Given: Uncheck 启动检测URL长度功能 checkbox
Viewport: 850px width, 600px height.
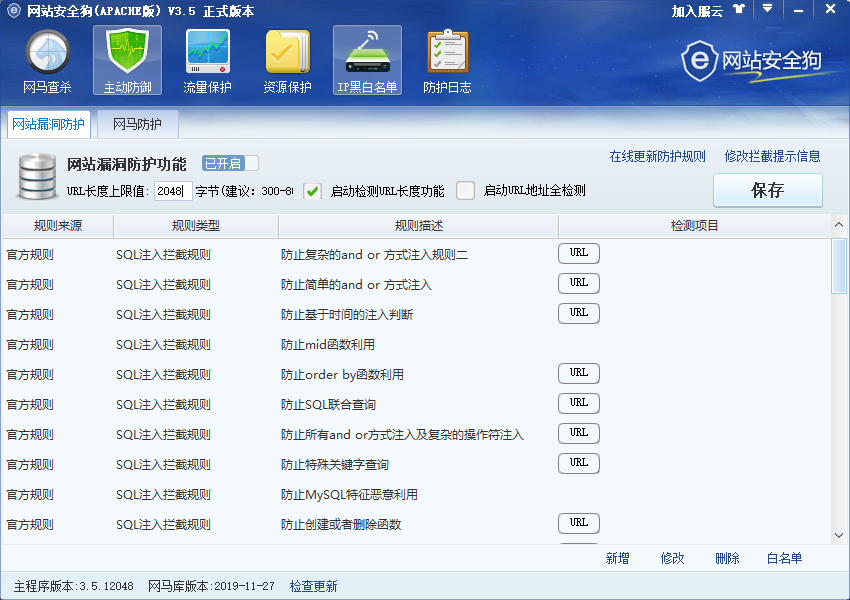Looking at the screenshot, I should 313,191.
